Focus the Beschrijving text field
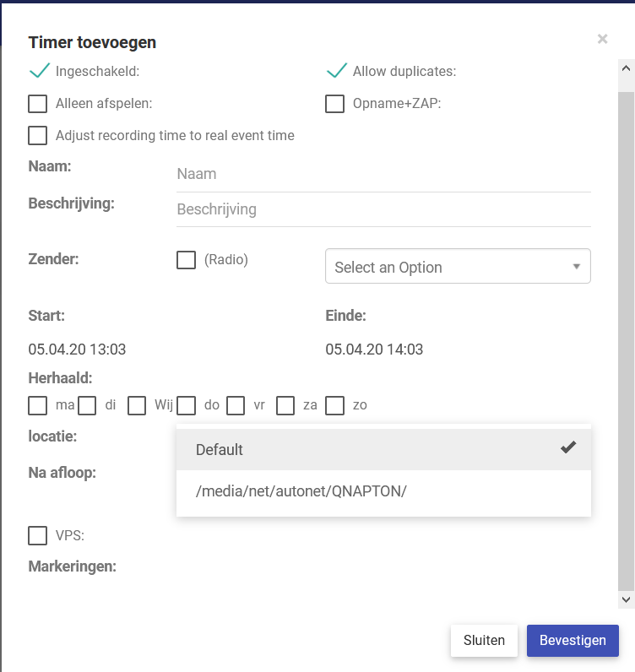Screen dimensions: 635x672 pos(383,209)
